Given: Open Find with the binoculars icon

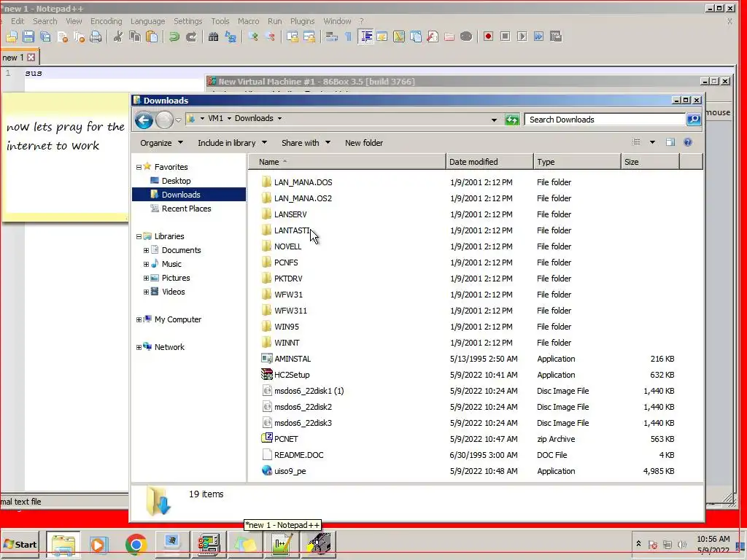Looking at the screenshot, I should click(x=214, y=36).
